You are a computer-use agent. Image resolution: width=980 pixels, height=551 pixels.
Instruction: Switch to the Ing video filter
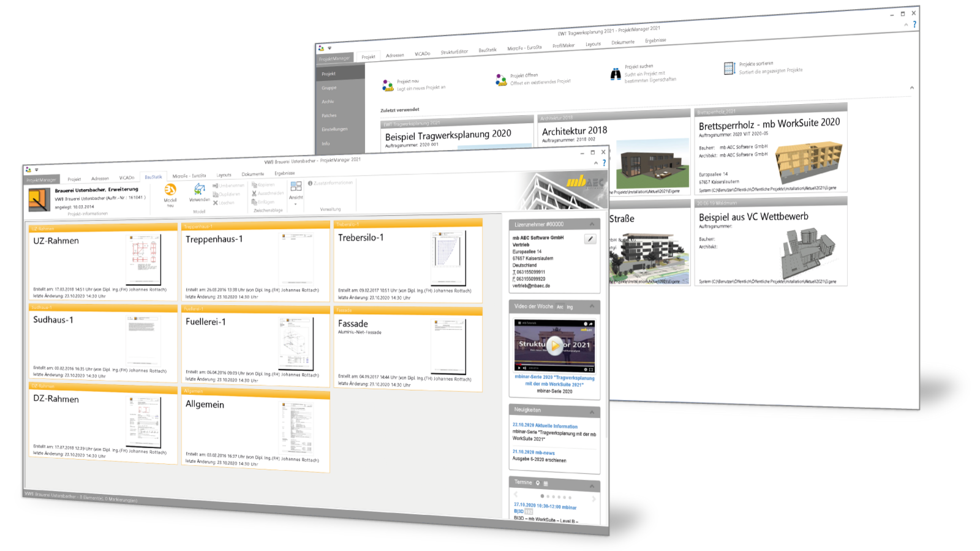(x=570, y=307)
